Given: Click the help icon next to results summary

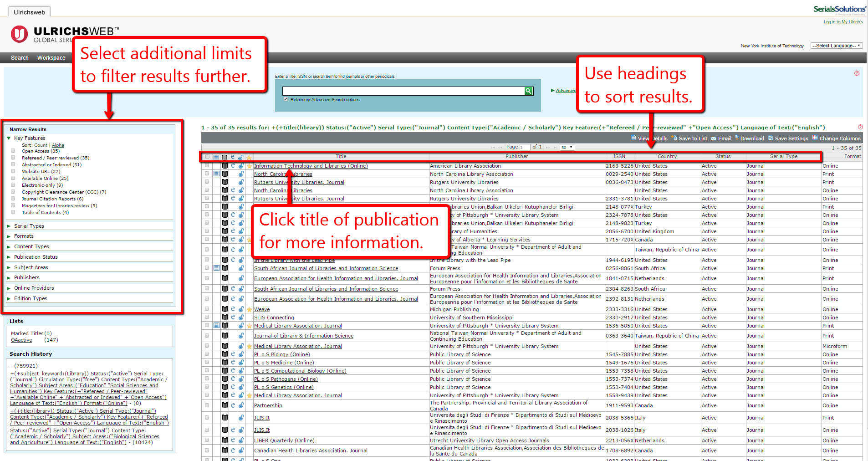Looking at the screenshot, I should click(x=860, y=127).
